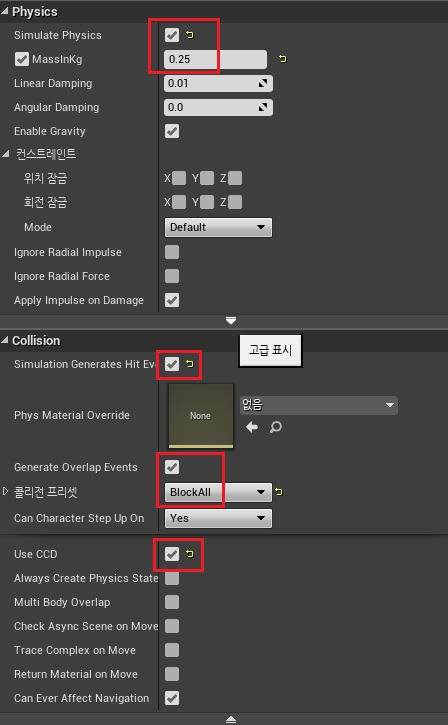Collapse the Collision section

point(5,340)
